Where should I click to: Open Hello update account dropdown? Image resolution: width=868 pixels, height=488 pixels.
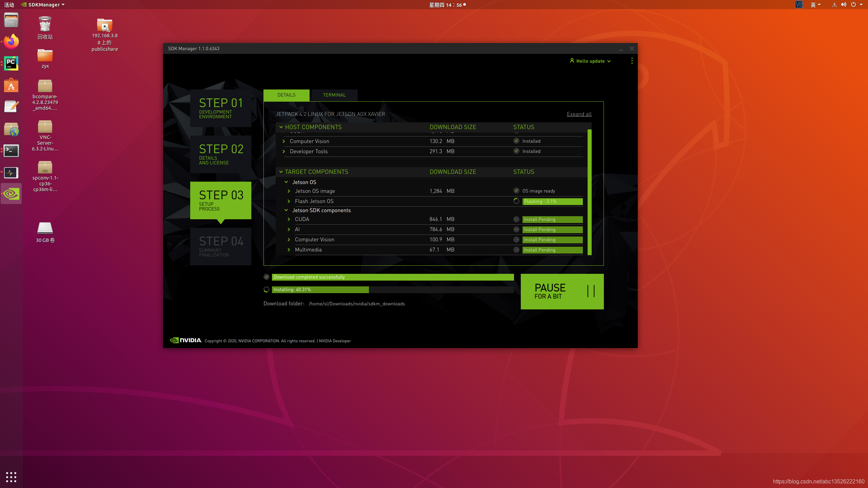[590, 61]
